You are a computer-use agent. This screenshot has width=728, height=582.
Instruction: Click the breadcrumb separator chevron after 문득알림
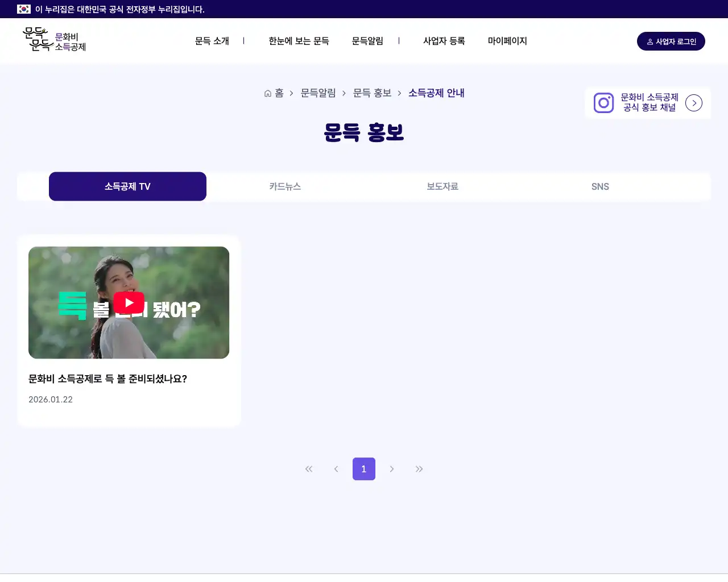[343, 93]
